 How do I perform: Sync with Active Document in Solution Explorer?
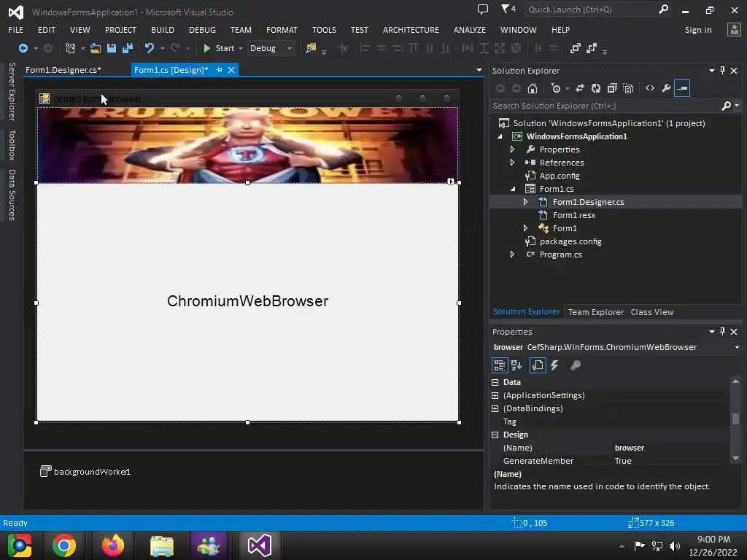point(580,88)
